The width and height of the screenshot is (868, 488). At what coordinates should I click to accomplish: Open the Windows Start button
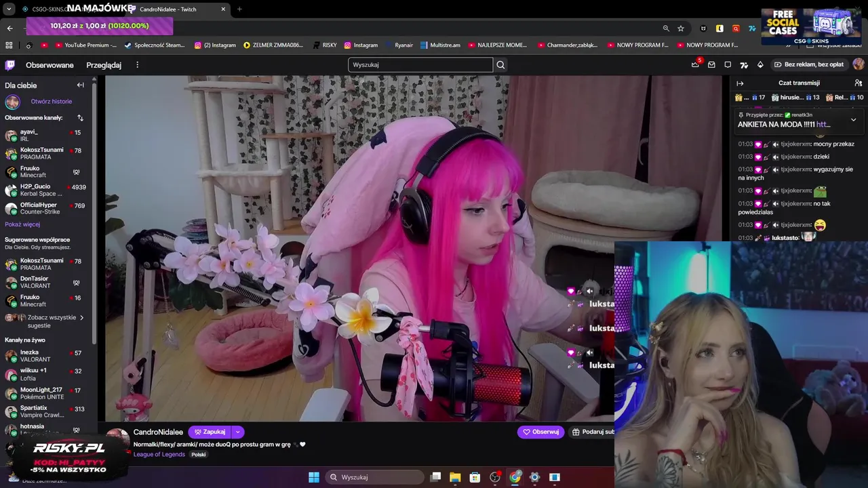coord(314,477)
